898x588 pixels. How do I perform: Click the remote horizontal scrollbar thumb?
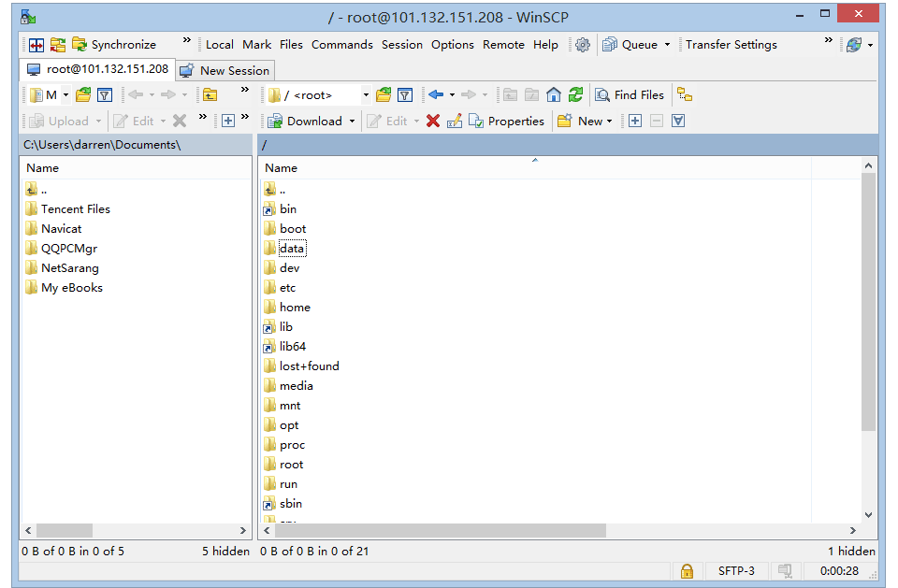point(441,531)
